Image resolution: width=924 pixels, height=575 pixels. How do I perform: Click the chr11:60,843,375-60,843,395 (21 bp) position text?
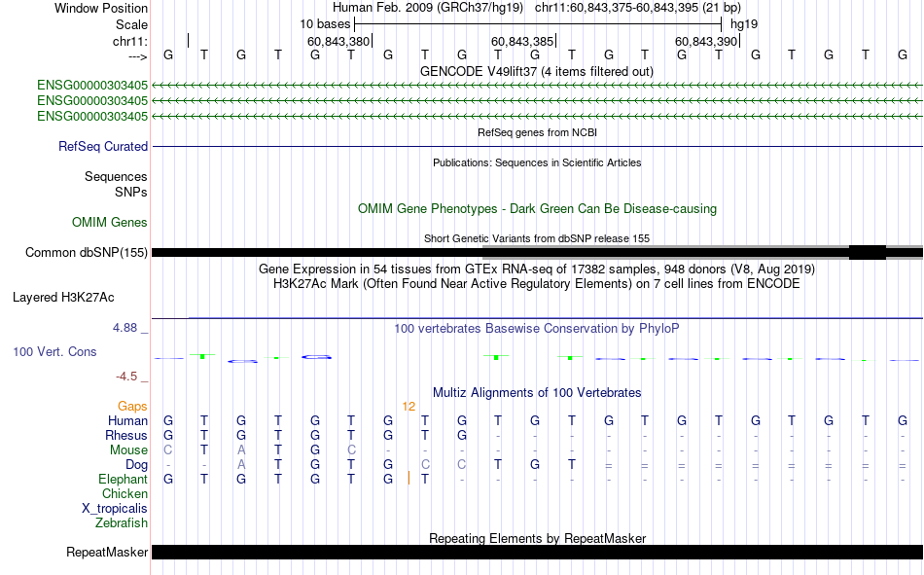pos(638,8)
